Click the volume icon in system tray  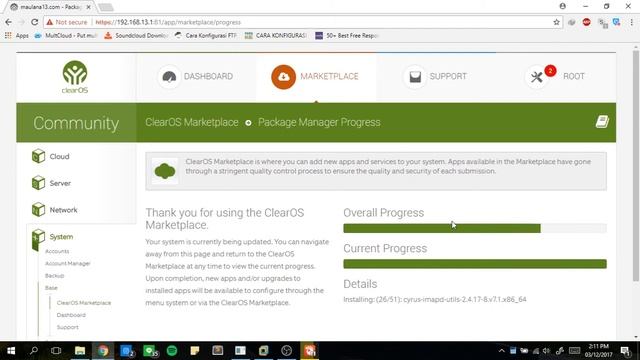point(547,351)
